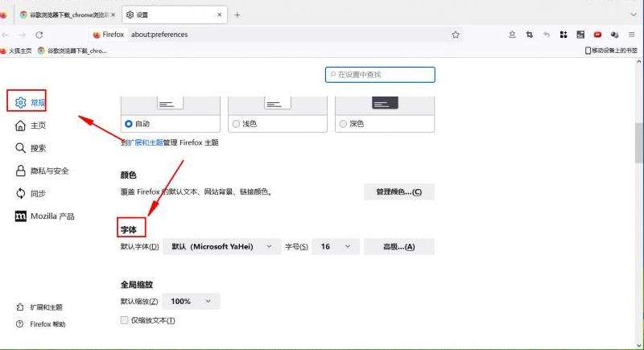Open the 默认缩放 100% dropdown

[x=191, y=301]
